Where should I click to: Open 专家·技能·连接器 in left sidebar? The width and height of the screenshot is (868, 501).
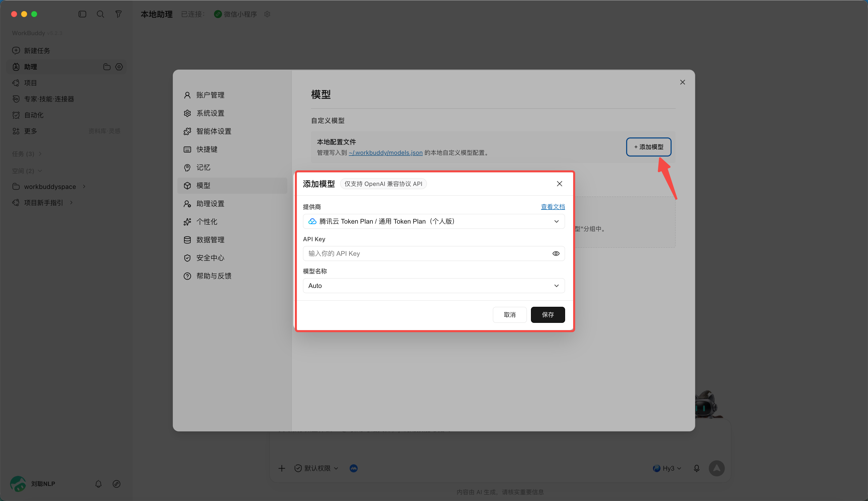[x=66, y=99]
